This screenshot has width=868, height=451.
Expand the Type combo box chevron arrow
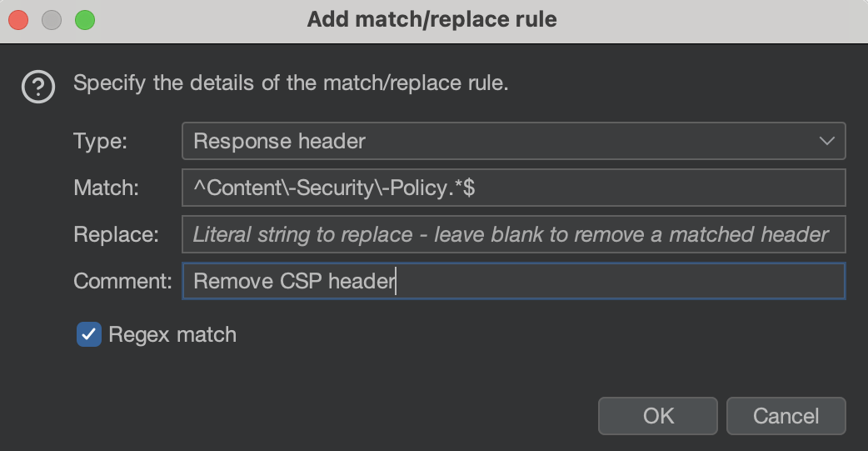(826, 141)
